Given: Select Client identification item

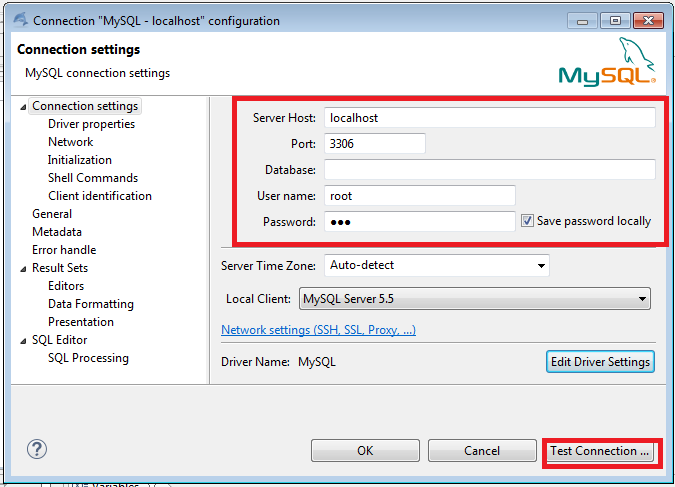Looking at the screenshot, I should coord(100,196).
